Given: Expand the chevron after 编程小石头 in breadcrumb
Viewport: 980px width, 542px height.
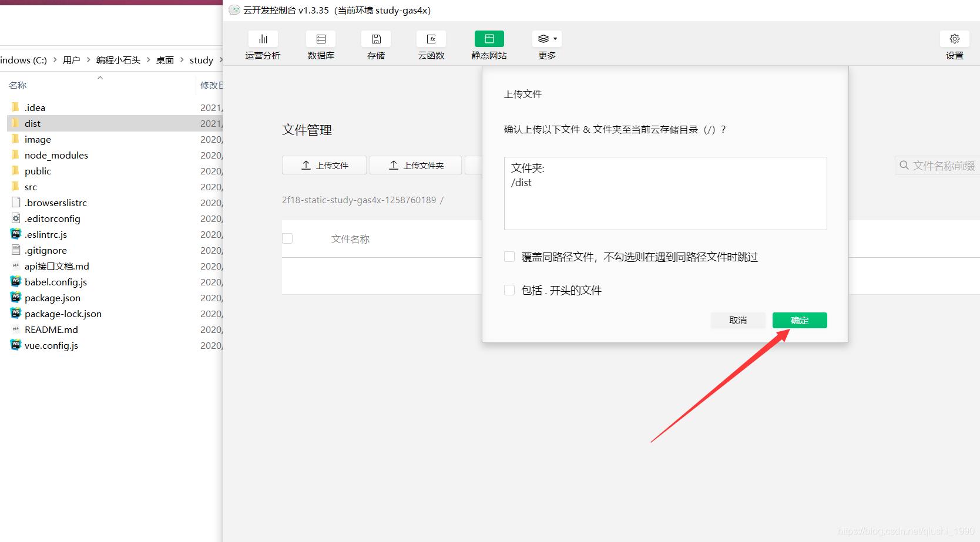Looking at the screenshot, I should [x=149, y=59].
